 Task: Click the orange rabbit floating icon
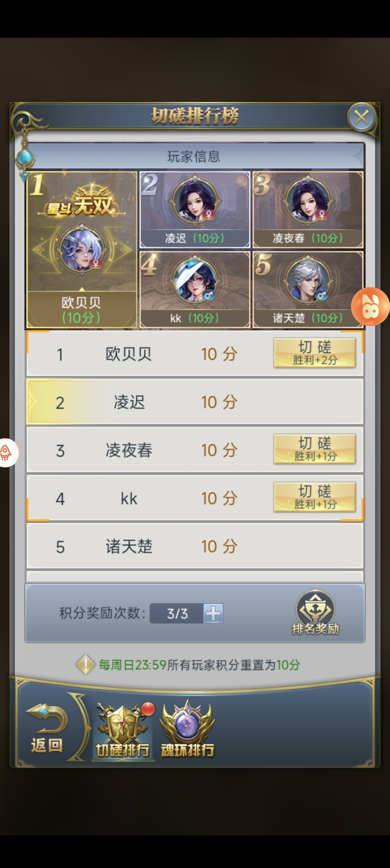370,306
